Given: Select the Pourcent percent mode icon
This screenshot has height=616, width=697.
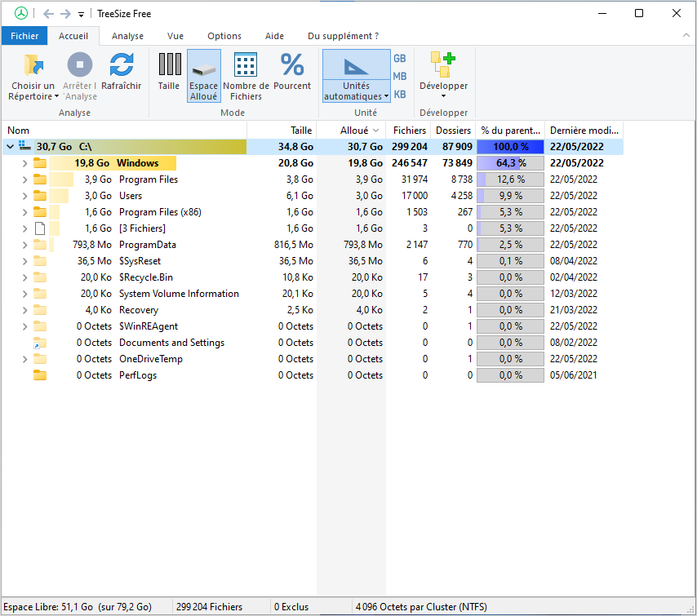Looking at the screenshot, I should pos(292,64).
